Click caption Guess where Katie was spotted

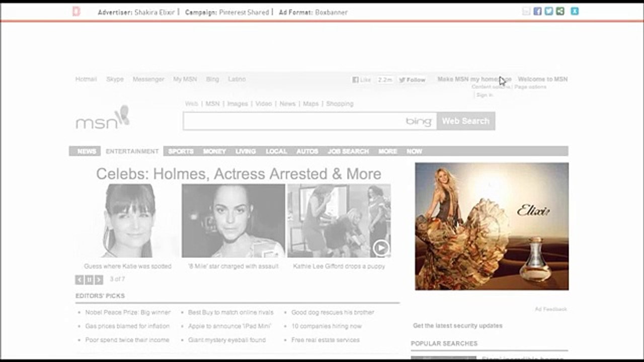pyautogui.click(x=128, y=266)
